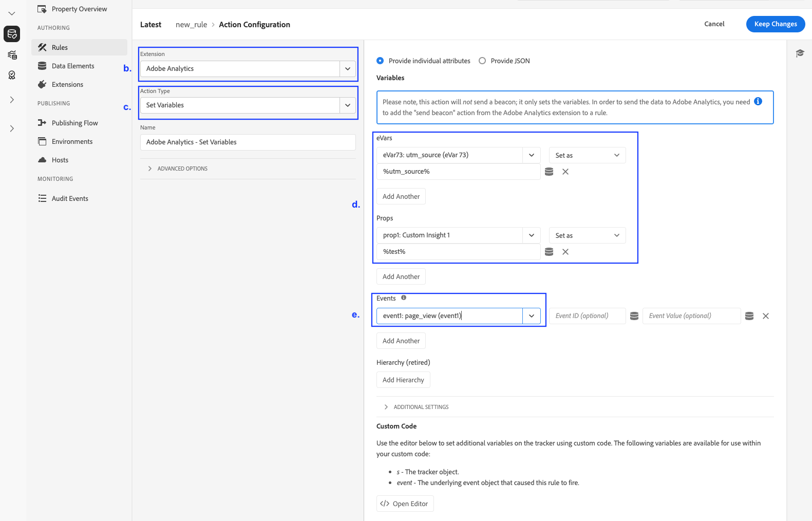Select Provide JSON radio option
This screenshot has height=521, width=812.
(x=482, y=61)
